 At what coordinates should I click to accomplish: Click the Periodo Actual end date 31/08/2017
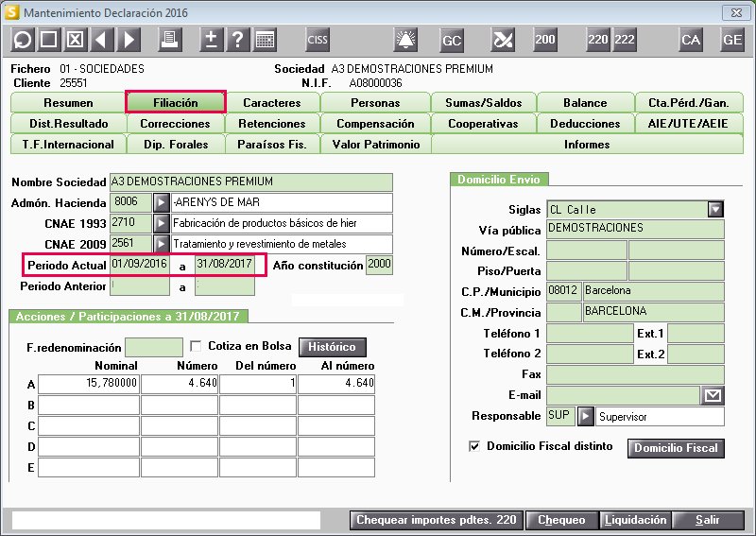coord(225,265)
